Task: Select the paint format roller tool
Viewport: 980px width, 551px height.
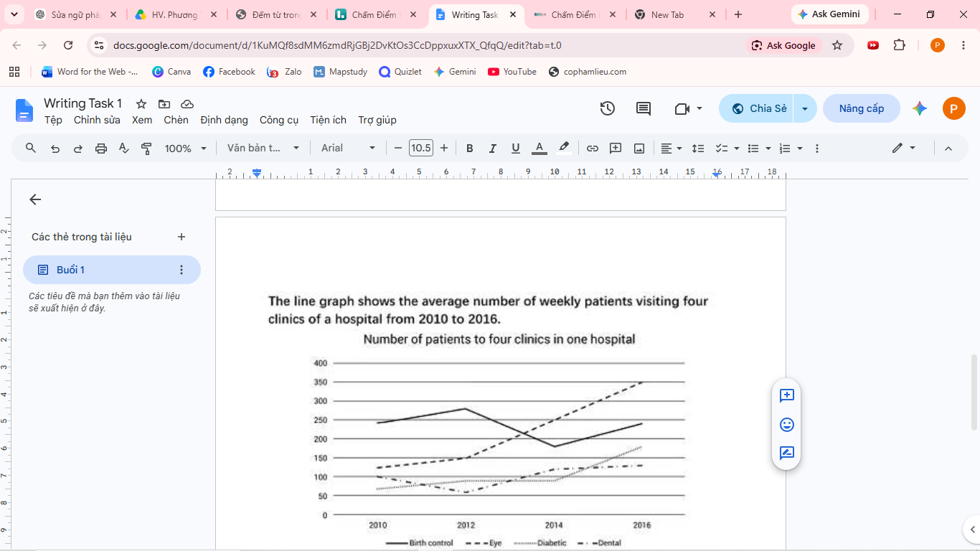Action: pyautogui.click(x=146, y=149)
